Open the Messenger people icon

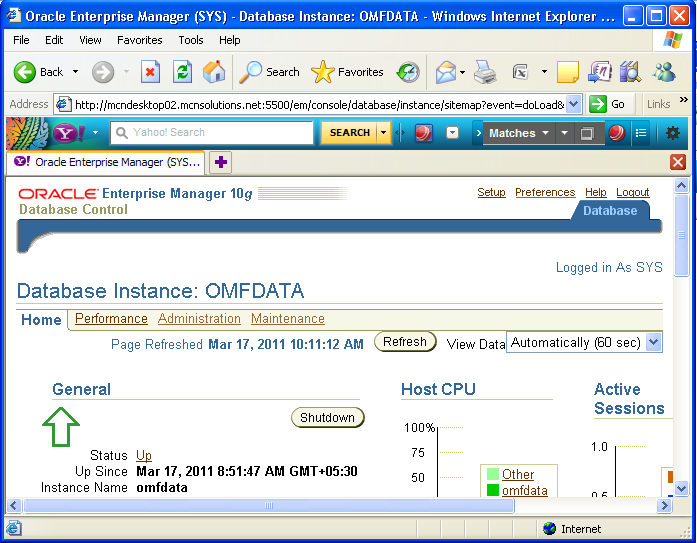[665, 72]
